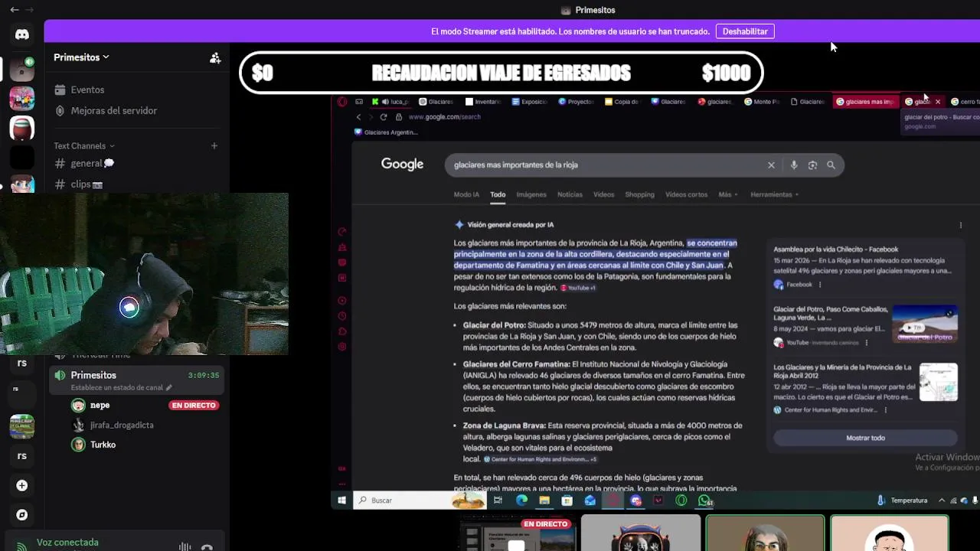Click the Google logo in stream
The image size is (980, 551).
point(402,165)
